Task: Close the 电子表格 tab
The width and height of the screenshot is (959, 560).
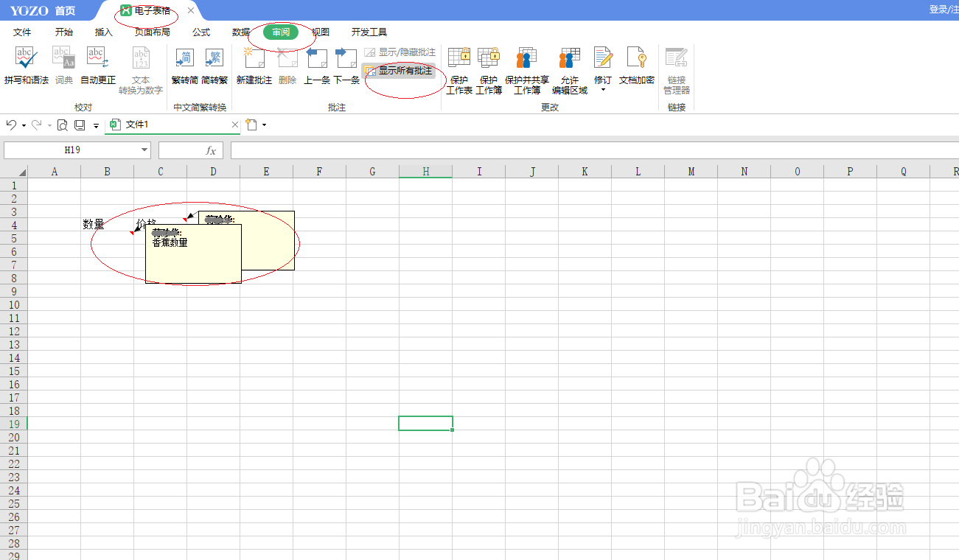Action: 191,10
